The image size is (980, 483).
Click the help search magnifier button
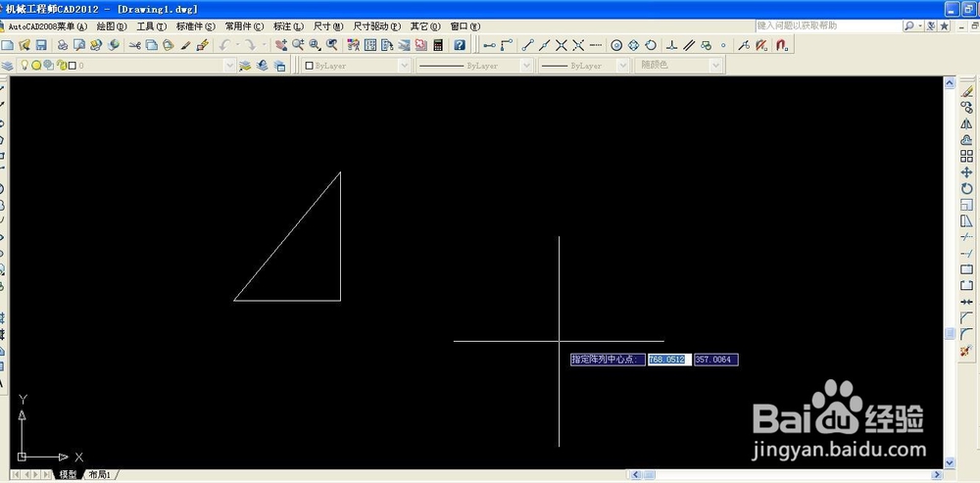coord(909,25)
